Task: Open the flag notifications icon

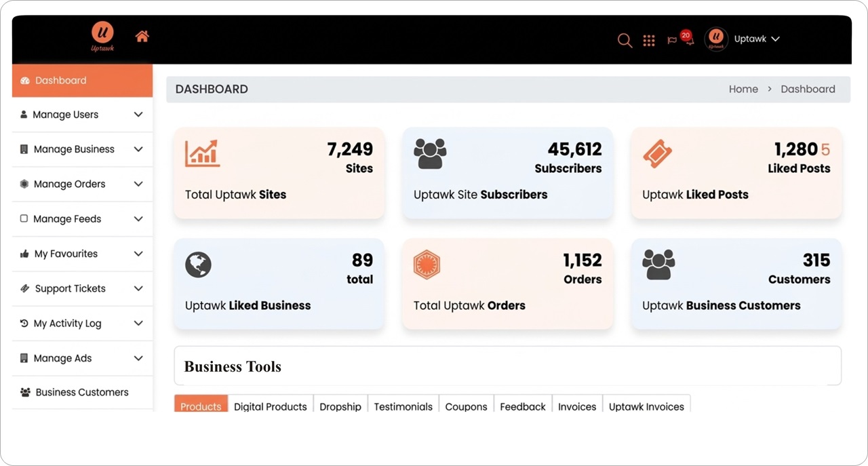Action: coord(673,40)
